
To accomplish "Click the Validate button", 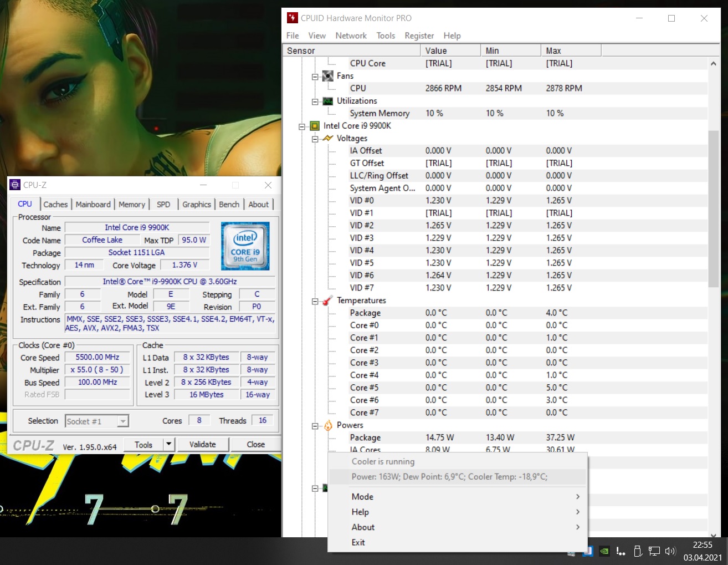I will pos(203,444).
